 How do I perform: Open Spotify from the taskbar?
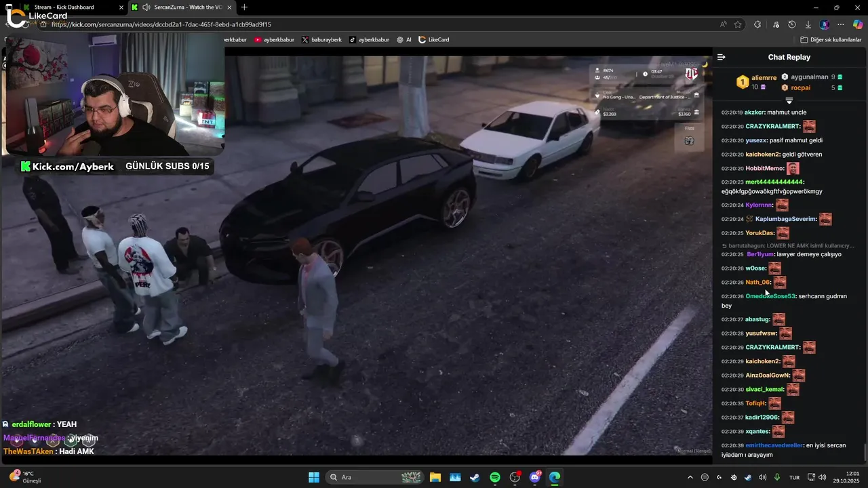pyautogui.click(x=495, y=477)
